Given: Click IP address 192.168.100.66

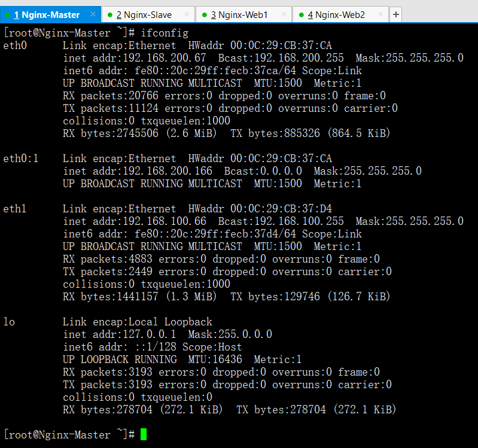Looking at the screenshot, I should (x=165, y=221).
